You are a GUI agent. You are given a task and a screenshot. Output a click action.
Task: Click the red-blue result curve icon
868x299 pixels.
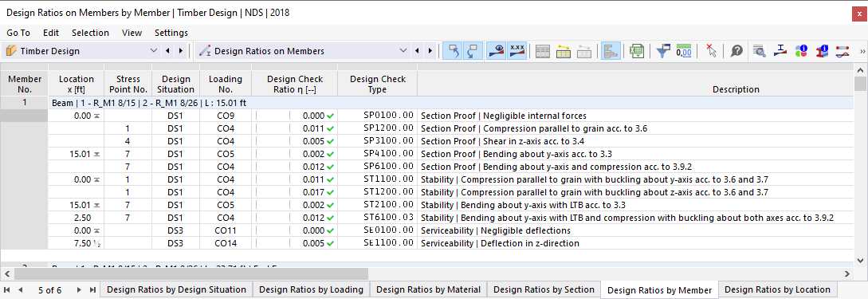(x=842, y=51)
